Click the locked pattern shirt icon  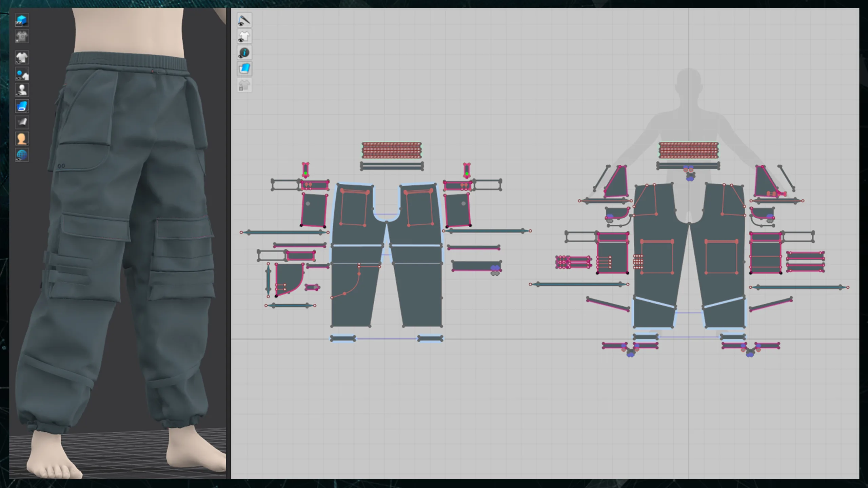click(x=244, y=85)
